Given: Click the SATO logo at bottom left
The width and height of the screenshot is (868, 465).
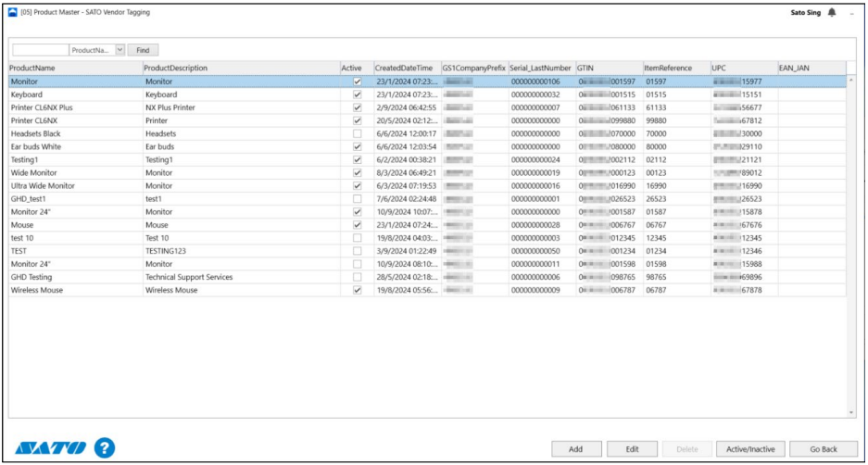Looking at the screenshot, I should [51, 449].
